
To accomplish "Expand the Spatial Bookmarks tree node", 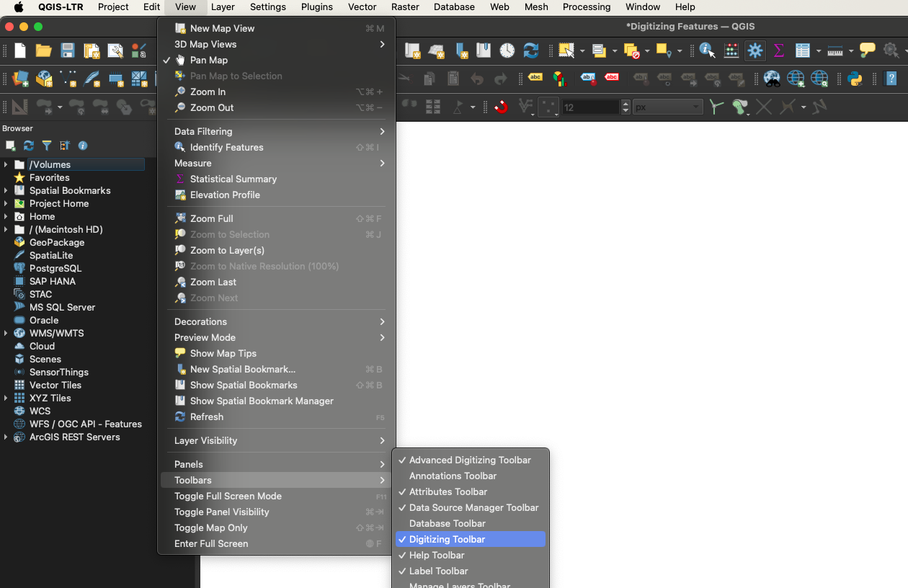I will click(6, 190).
